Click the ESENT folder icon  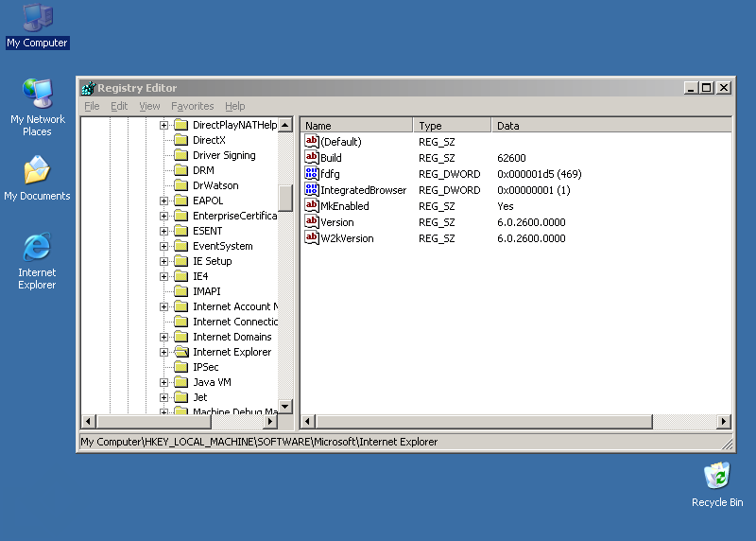coord(180,231)
